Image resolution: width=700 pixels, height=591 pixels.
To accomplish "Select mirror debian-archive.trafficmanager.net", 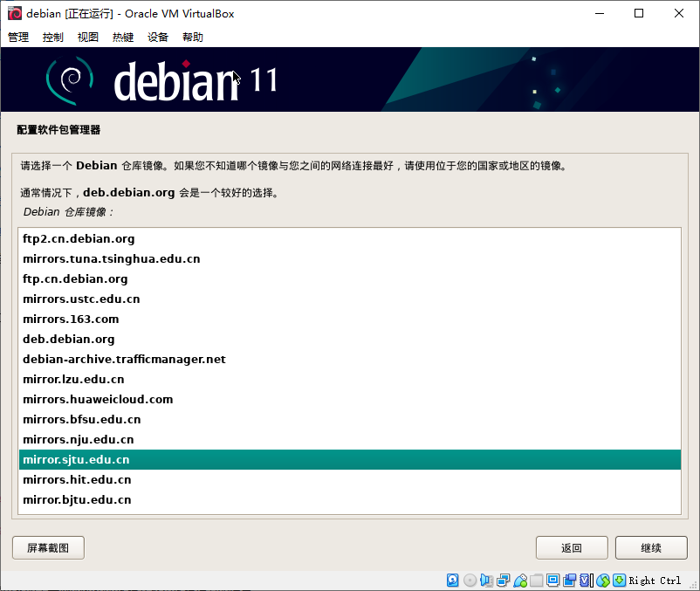I will click(x=350, y=360).
